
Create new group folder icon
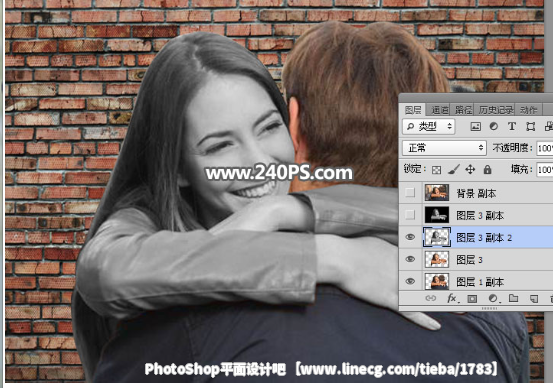pos(514,298)
